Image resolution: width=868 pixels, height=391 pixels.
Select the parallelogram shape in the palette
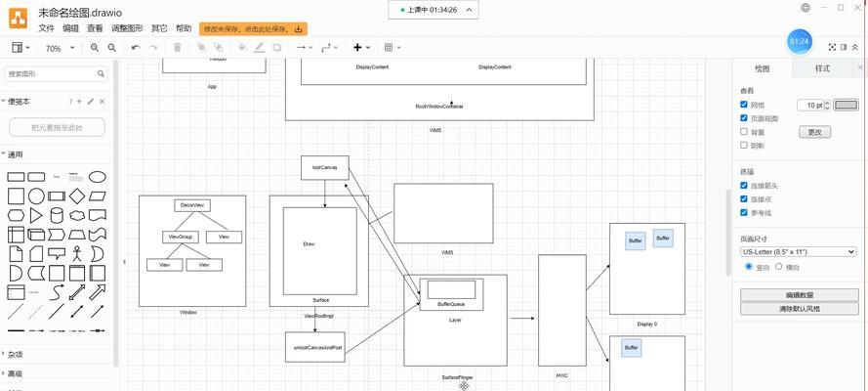point(98,196)
